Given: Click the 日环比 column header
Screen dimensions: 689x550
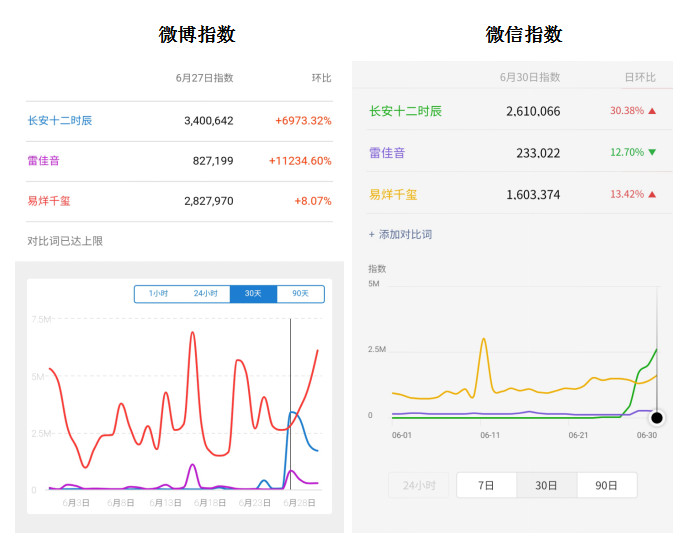Looking at the screenshot, I should [640, 77].
